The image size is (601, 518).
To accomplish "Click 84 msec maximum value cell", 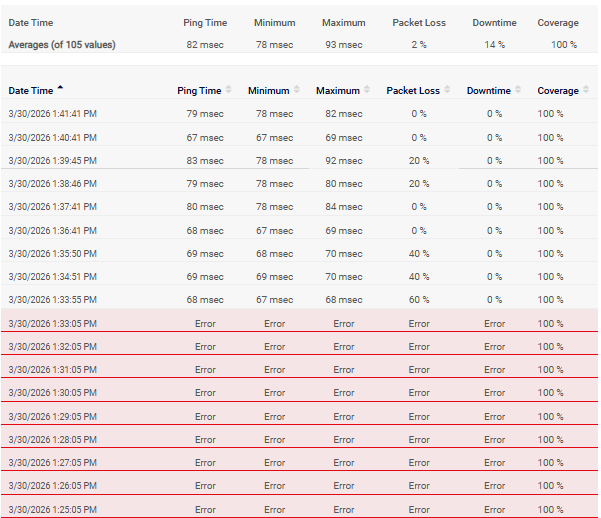I will (x=344, y=207).
